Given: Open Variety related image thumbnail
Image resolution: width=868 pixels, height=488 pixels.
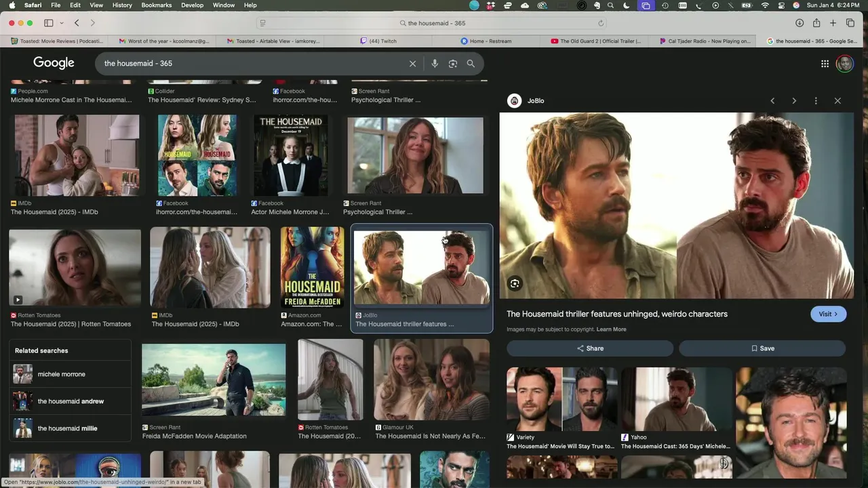Looking at the screenshot, I should coord(561,399).
